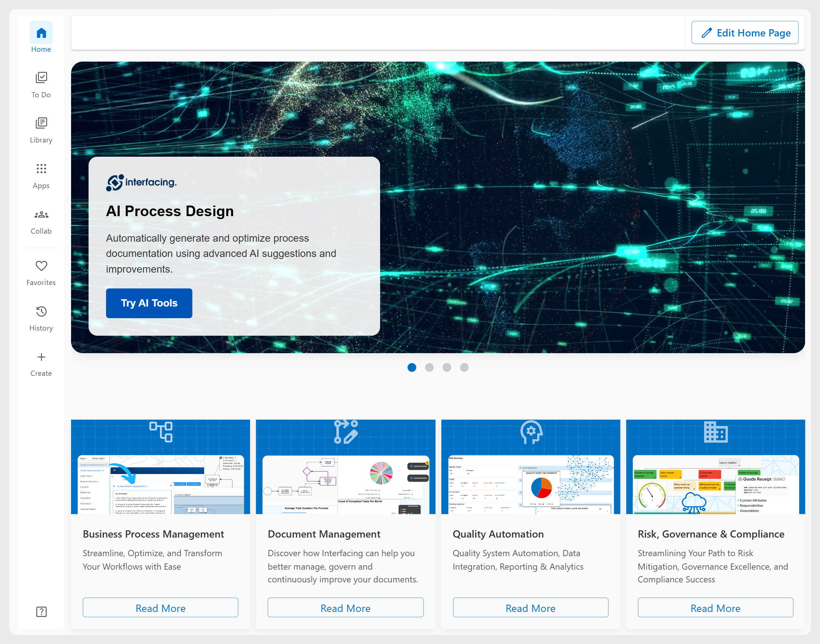Image resolution: width=820 pixels, height=644 pixels.
Task: Click the Edit Home Page button
Action: pyautogui.click(x=745, y=33)
